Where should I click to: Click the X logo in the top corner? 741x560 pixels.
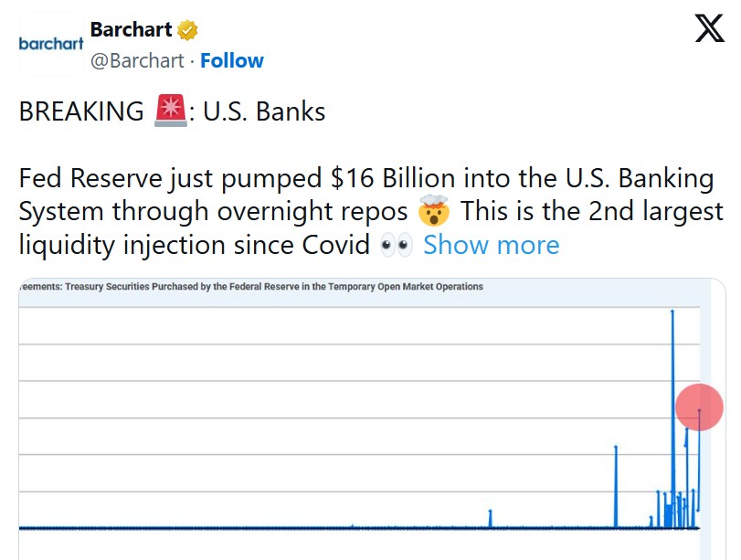708,28
